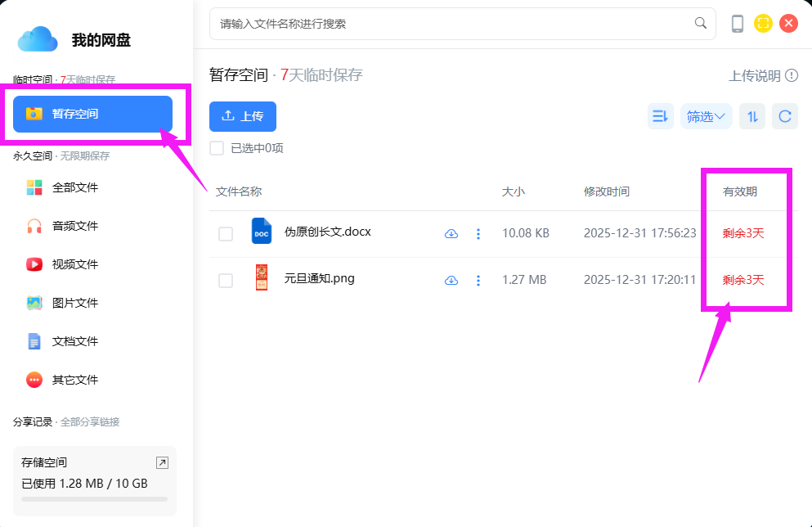The width and height of the screenshot is (812, 527).
Task: Click the refresh icon in toolbar
Action: pos(785,116)
